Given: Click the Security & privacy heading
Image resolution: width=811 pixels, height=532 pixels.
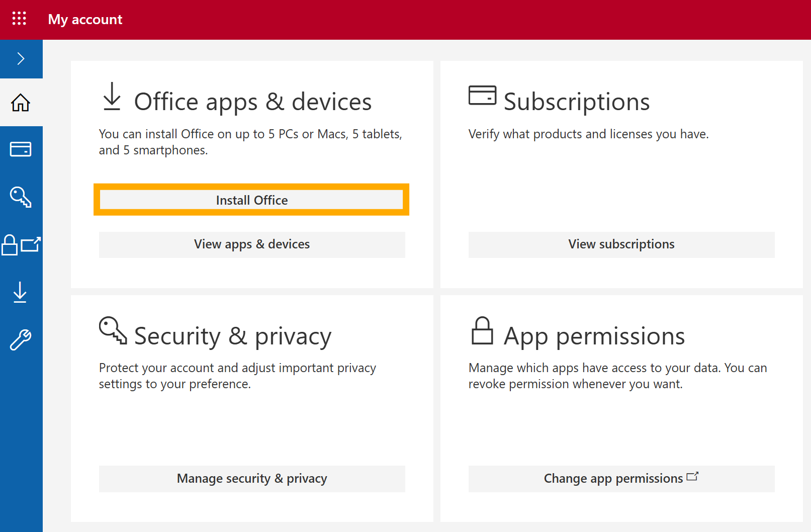Looking at the screenshot, I should click(233, 336).
